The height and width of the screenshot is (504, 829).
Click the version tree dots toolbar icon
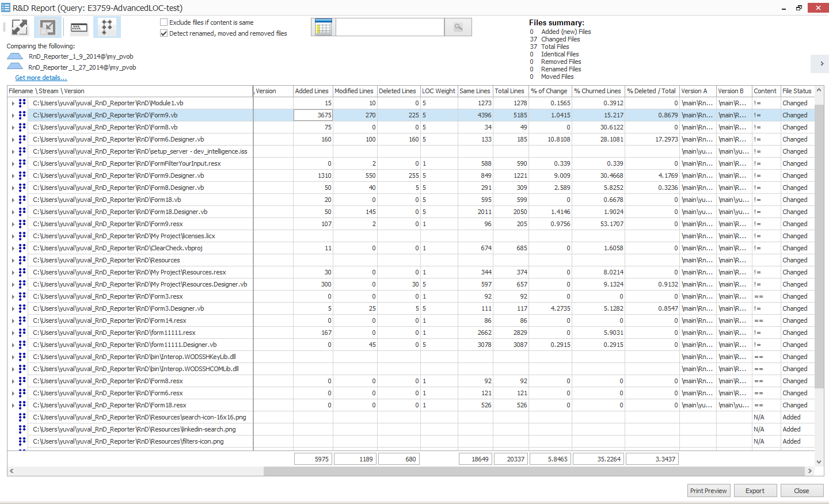click(x=107, y=27)
